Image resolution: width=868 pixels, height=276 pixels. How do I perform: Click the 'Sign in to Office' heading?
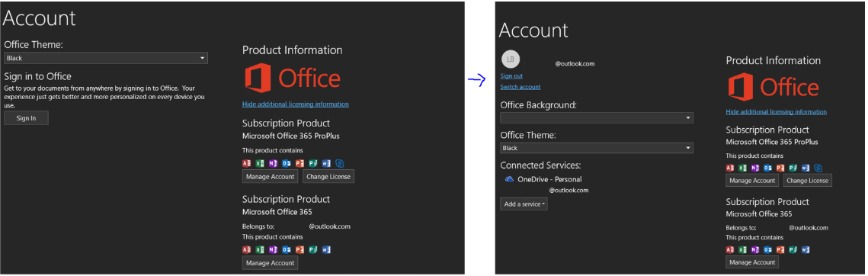click(37, 76)
